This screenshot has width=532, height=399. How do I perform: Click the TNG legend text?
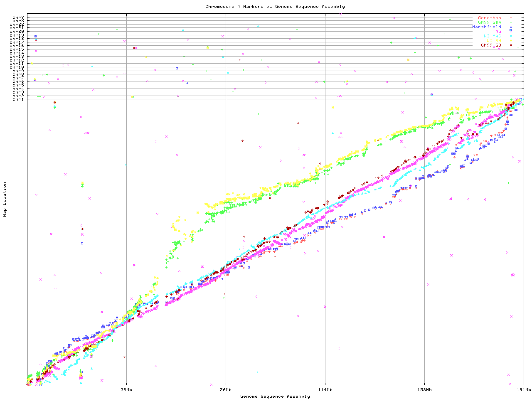coord(497,32)
